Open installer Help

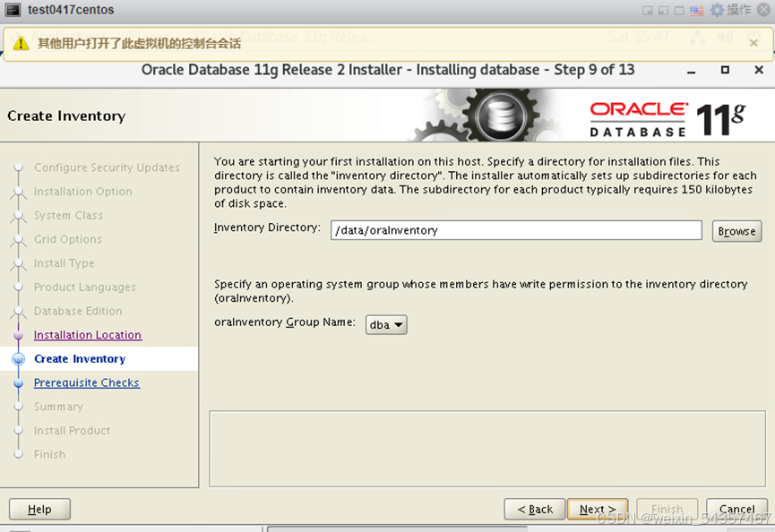39,509
